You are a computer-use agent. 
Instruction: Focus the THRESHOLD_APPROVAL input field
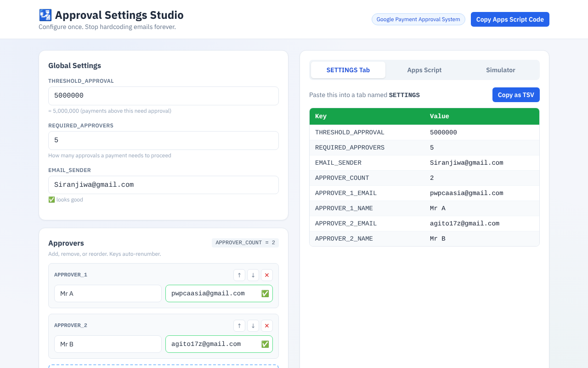coord(164,96)
